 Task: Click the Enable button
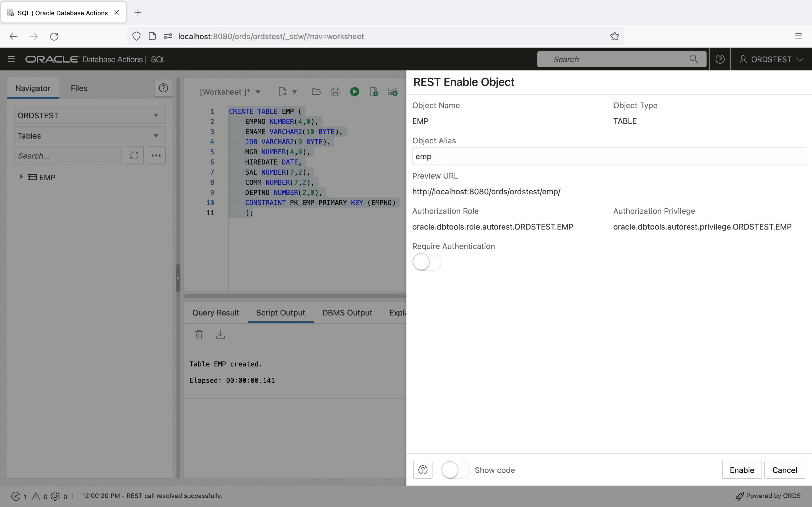click(x=742, y=470)
